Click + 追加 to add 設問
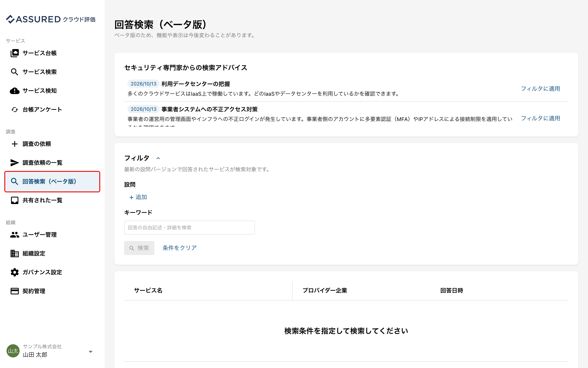The image size is (588, 368). tap(138, 197)
